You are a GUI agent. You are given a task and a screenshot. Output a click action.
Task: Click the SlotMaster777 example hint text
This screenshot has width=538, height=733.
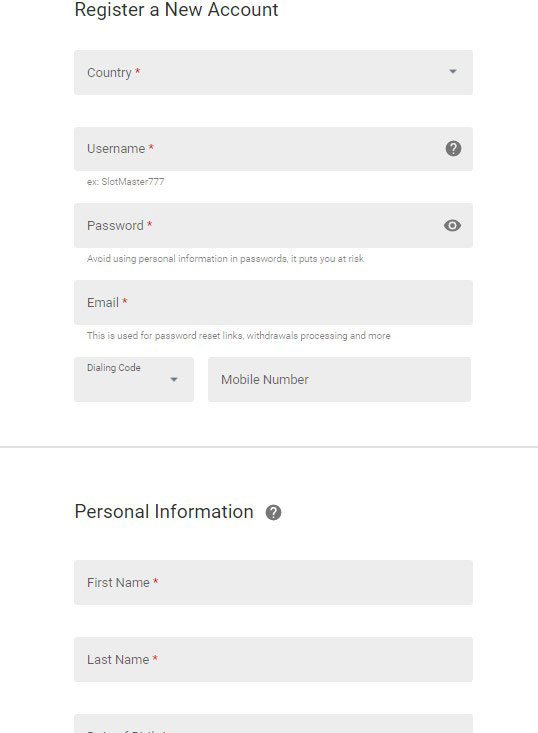[126, 182]
